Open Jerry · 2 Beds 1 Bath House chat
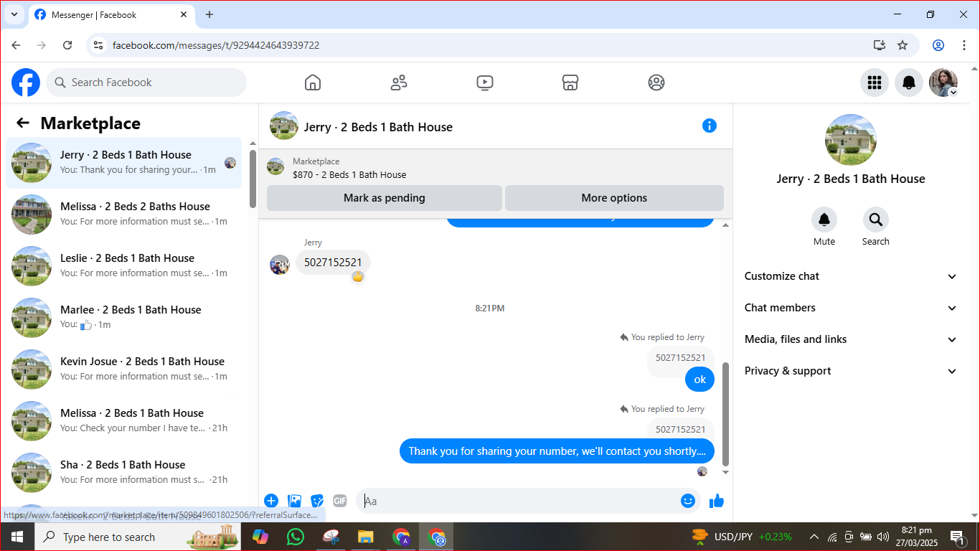 124,163
